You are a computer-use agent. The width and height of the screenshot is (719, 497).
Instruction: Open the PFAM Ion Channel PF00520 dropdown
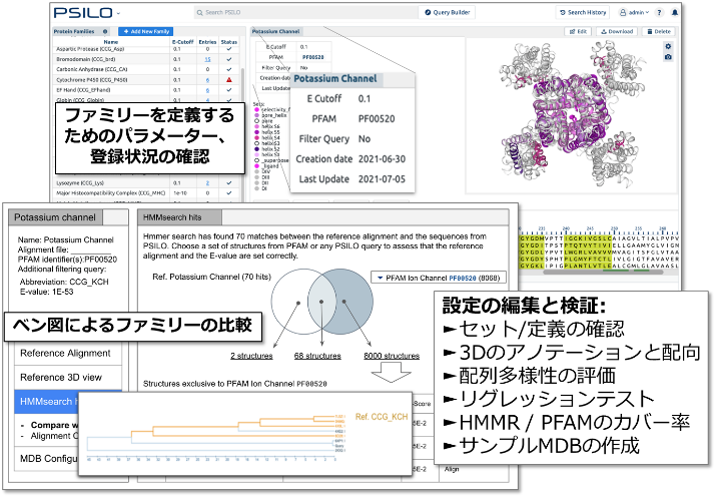click(x=438, y=278)
